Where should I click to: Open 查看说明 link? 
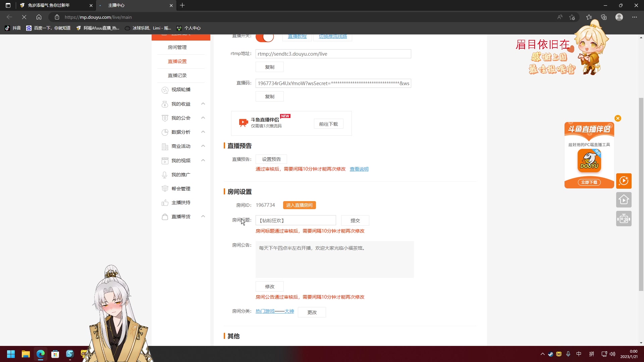tap(359, 169)
